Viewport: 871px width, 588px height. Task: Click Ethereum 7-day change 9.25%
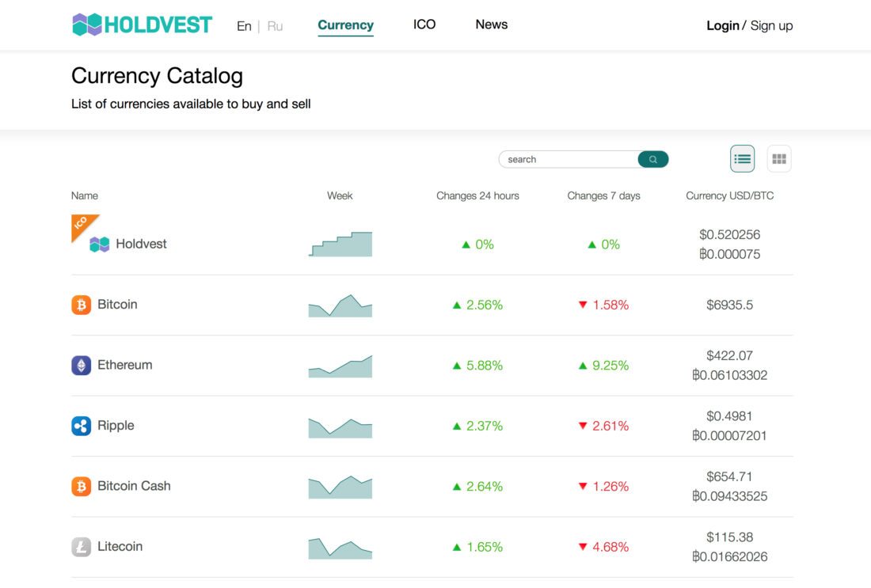pos(604,366)
